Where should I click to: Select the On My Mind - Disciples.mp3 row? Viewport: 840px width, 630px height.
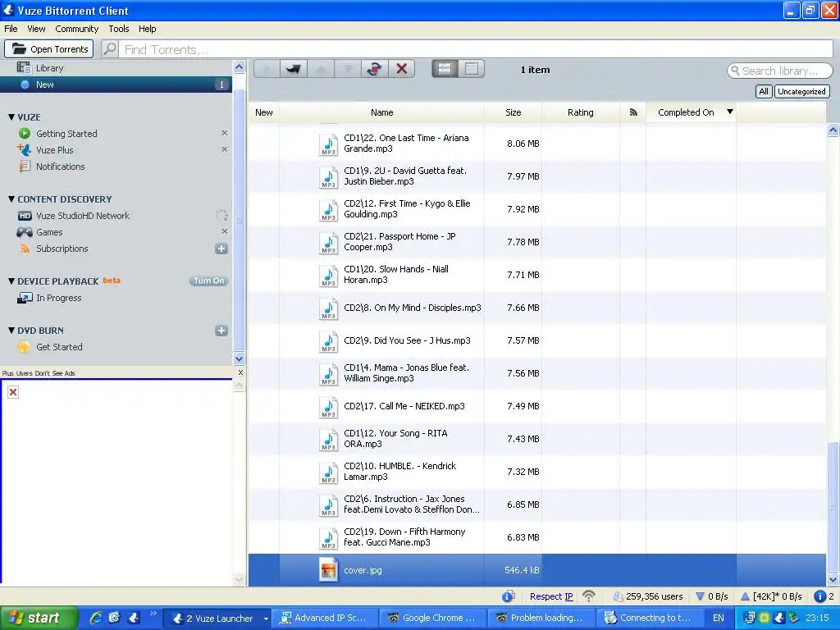536,308
